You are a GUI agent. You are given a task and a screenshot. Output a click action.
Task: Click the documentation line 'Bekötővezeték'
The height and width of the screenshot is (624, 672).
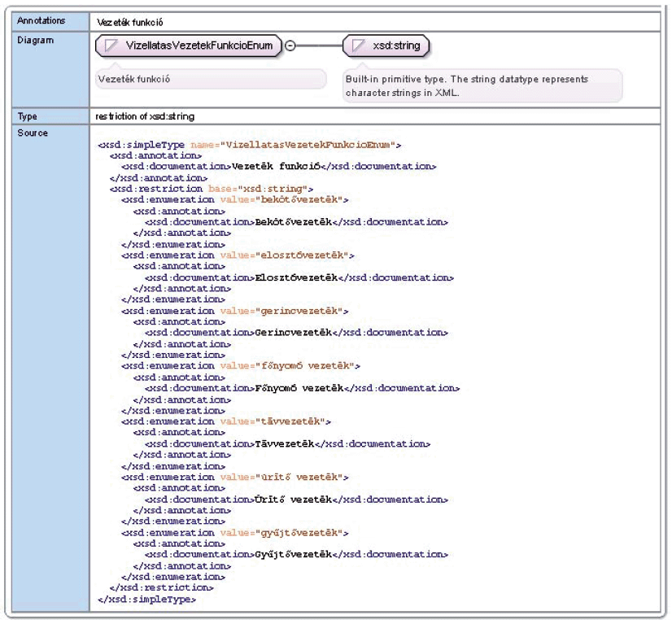click(297, 222)
